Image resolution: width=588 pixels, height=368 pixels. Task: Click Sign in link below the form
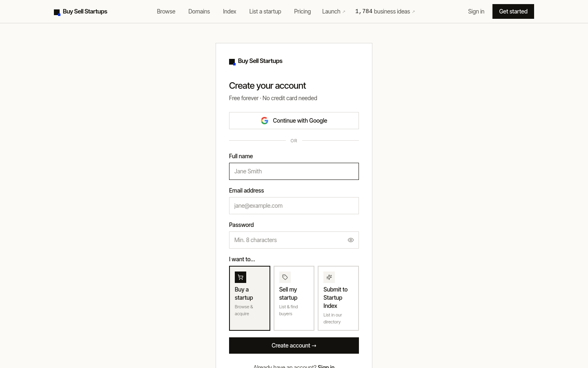[x=326, y=366]
